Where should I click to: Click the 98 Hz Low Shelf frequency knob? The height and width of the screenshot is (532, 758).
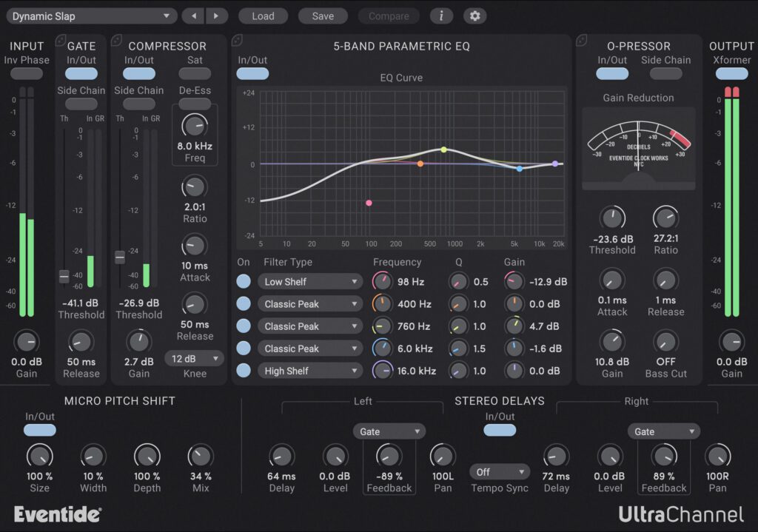[x=382, y=281]
